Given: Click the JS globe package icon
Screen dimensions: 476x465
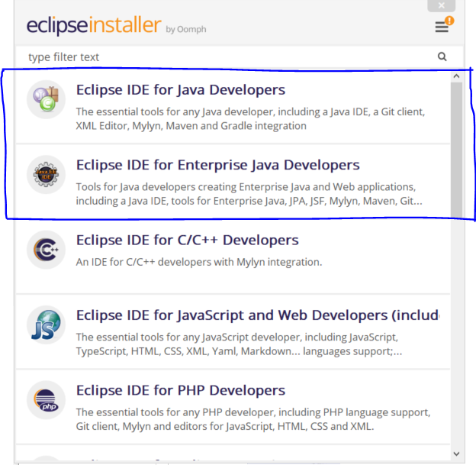Looking at the screenshot, I should tap(46, 325).
